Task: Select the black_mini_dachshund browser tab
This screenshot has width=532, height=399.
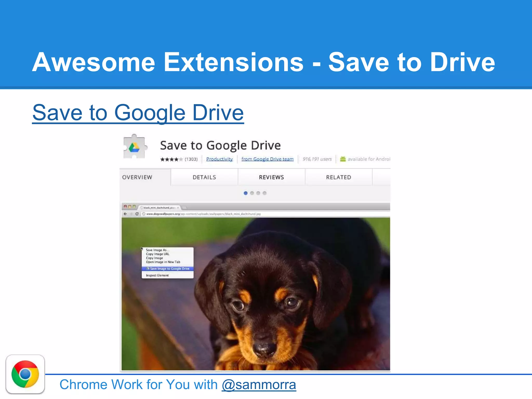Action: coord(159,208)
